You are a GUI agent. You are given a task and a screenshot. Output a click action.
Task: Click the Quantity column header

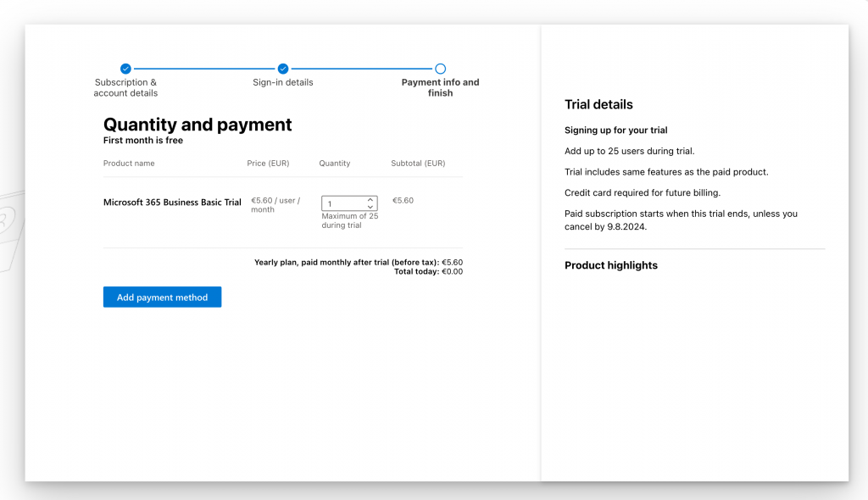pos(335,164)
